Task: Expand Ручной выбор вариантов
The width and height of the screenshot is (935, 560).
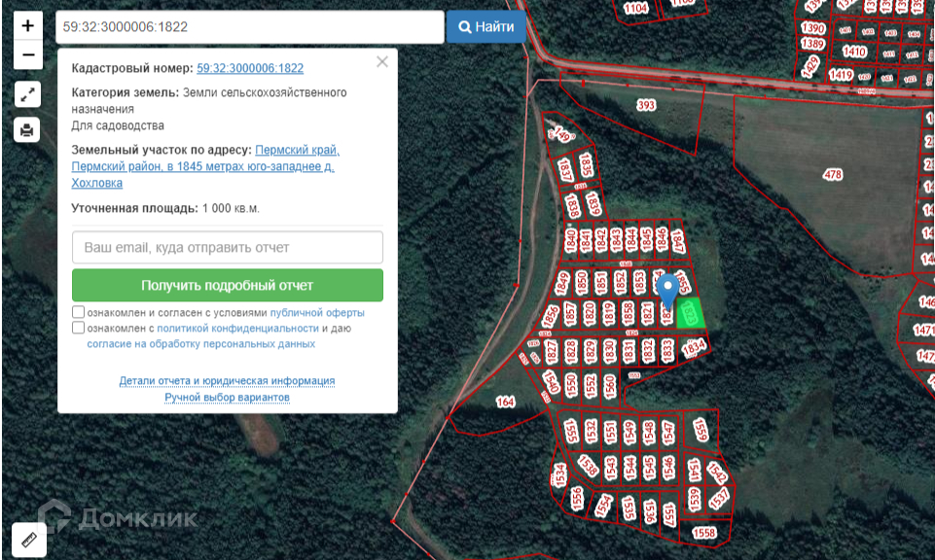Action: coord(227,398)
